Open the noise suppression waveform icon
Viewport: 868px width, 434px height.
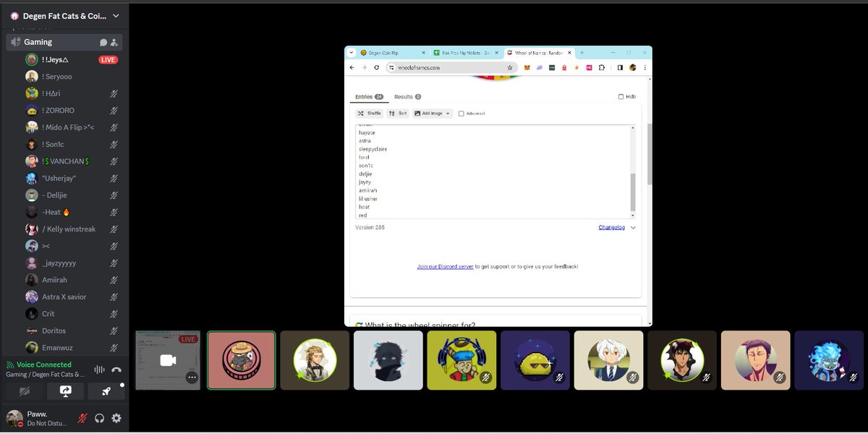point(100,370)
